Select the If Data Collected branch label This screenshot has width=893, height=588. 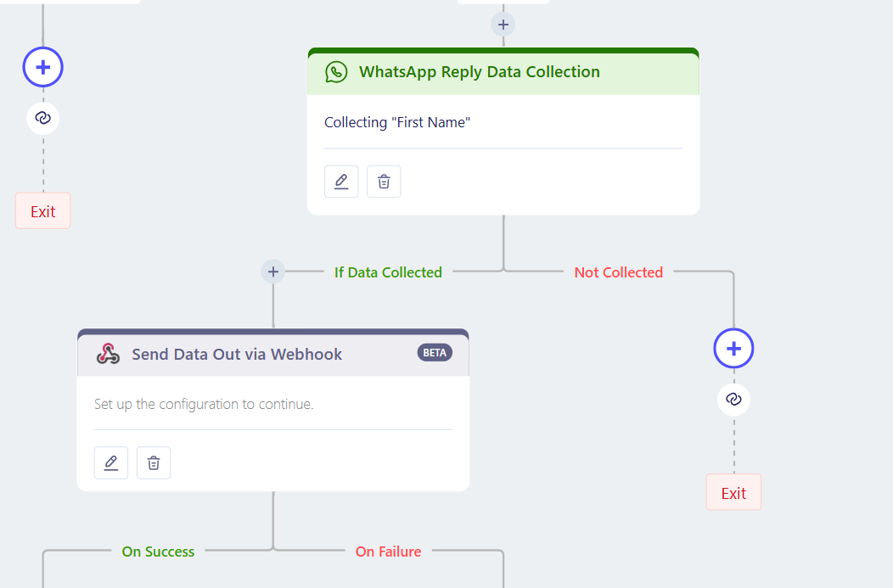tap(388, 272)
